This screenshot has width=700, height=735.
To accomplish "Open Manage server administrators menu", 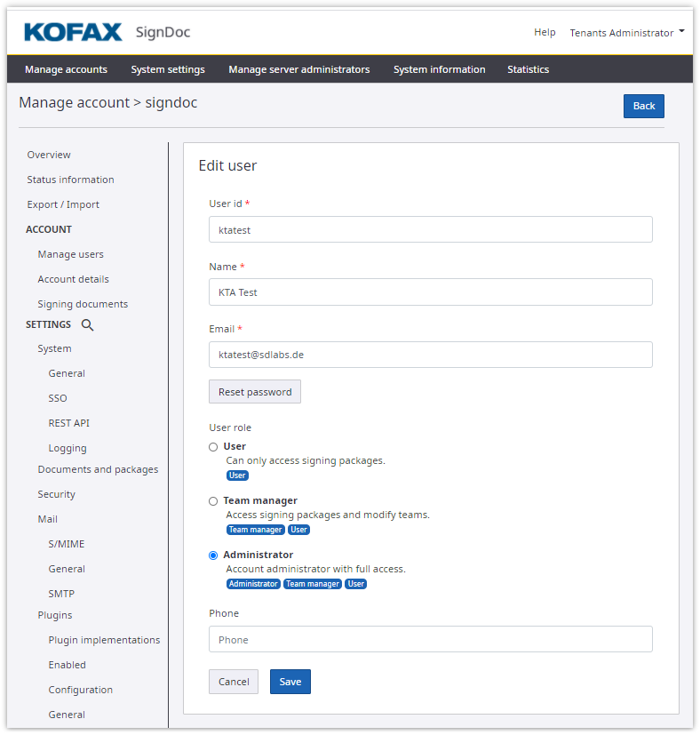I will pos(298,69).
